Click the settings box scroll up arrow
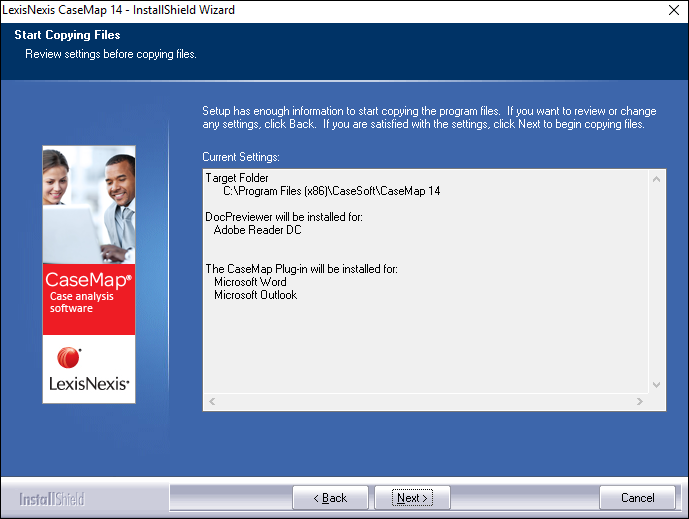The width and height of the screenshot is (689, 519). tap(656, 179)
